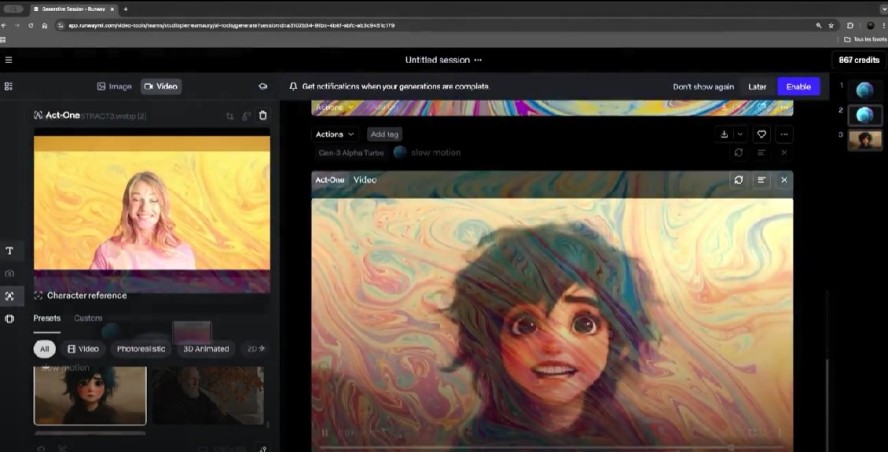This screenshot has width=888, height=452.
Task: Click the Add tag button
Action: click(385, 134)
